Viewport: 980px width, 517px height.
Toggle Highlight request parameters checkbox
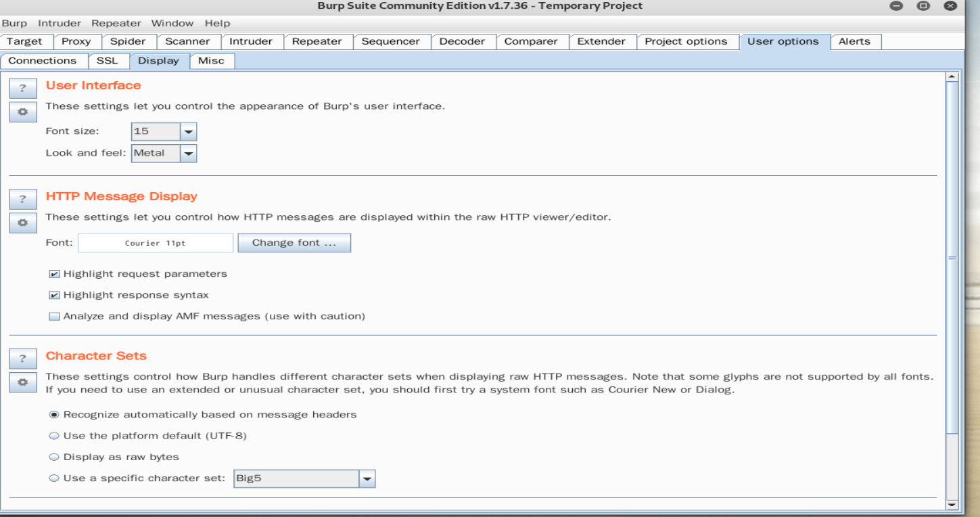54,274
